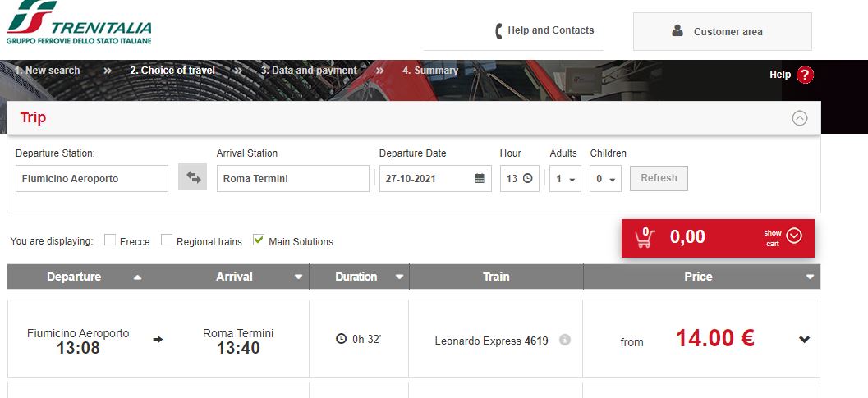Screen dimensions: 868x398
Task: Click the clock icon in Hour field
Action: (527, 178)
